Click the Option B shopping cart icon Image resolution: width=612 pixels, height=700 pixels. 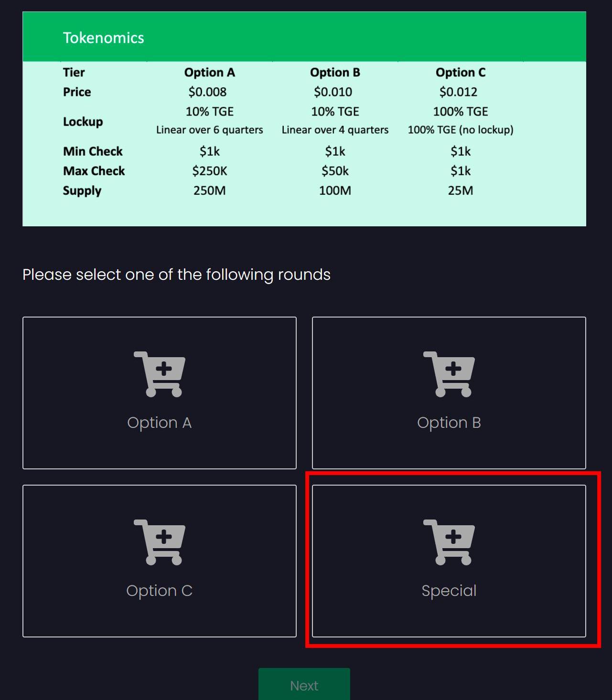pyautogui.click(x=449, y=374)
